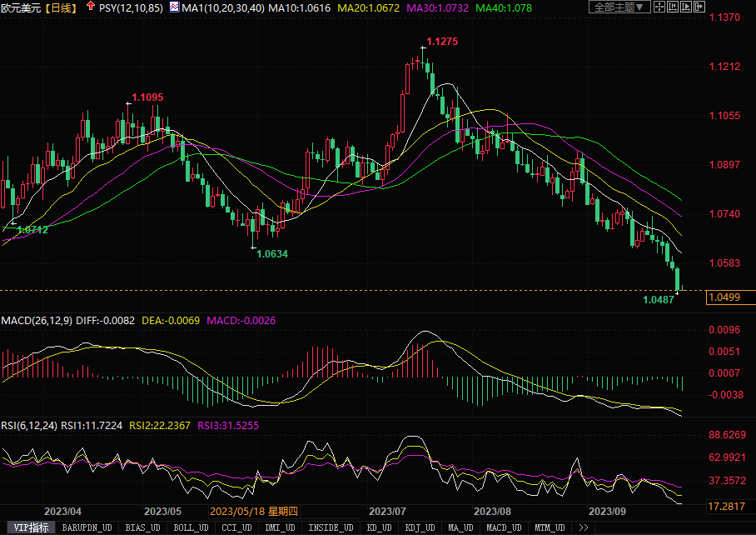Click the MACD(26,12,9) panel label

coord(36,321)
